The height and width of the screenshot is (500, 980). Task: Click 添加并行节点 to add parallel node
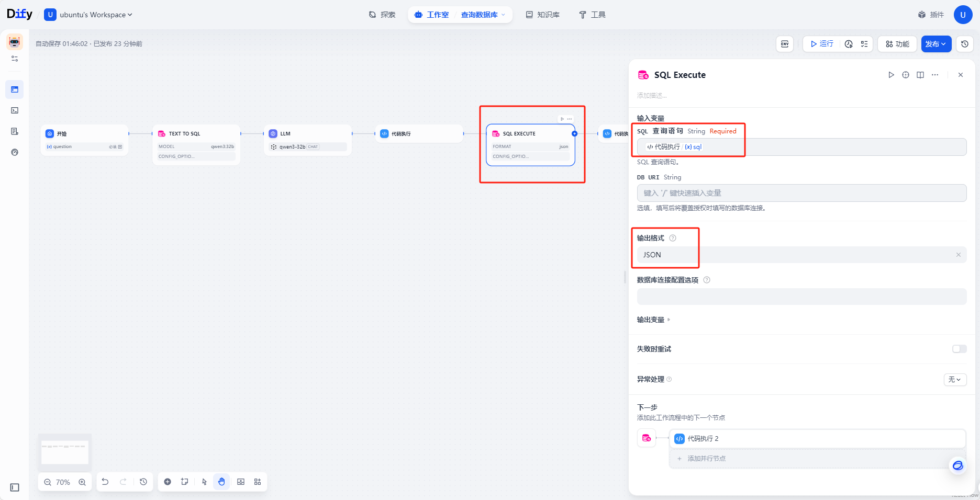(x=817, y=459)
